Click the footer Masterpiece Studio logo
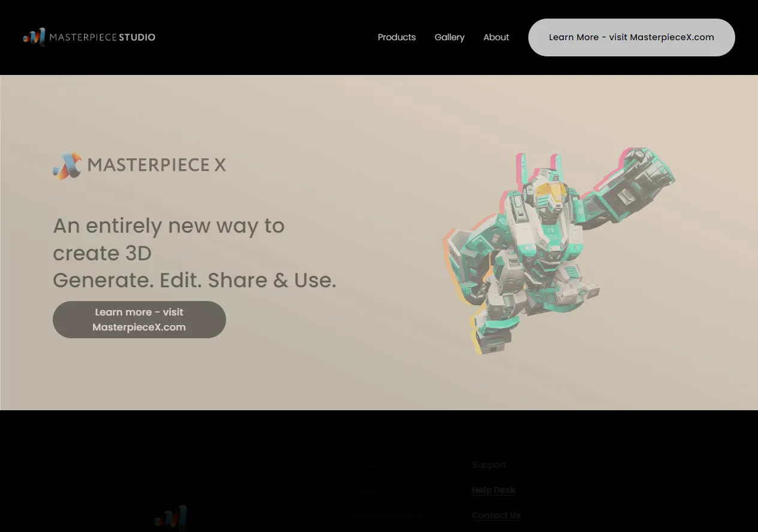Viewport: 758px width, 532px height. click(171, 518)
